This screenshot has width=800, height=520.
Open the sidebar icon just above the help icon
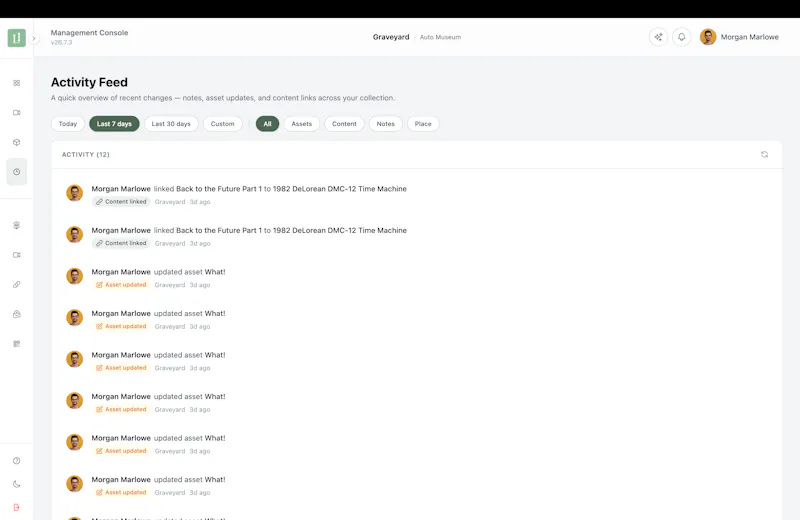click(x=16, y=344)
